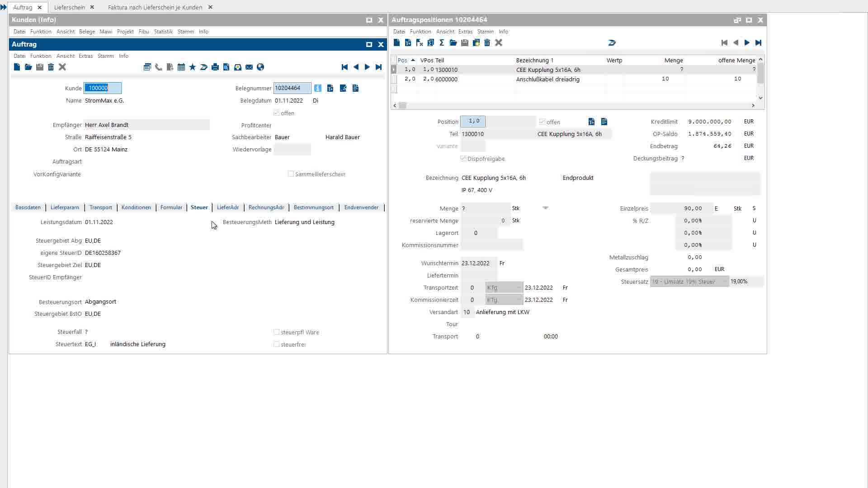Open the Endverwender tab

tap(361, 207)
